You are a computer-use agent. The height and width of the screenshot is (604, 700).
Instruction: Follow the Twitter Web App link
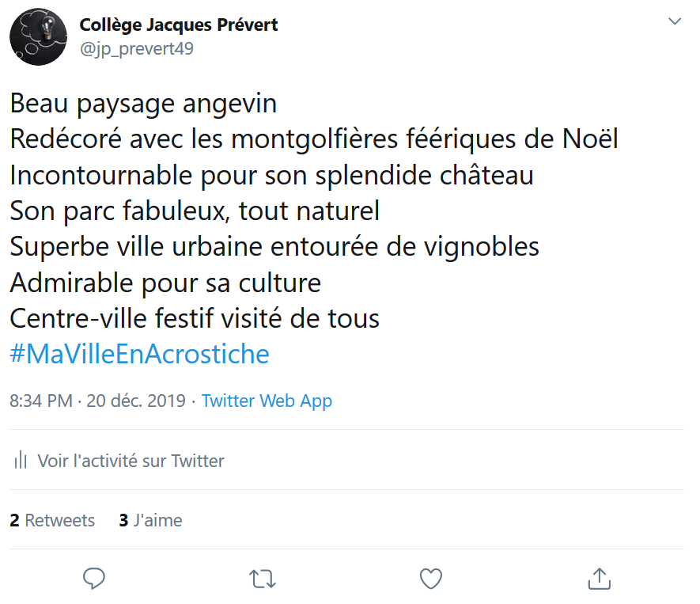(267, 401)
